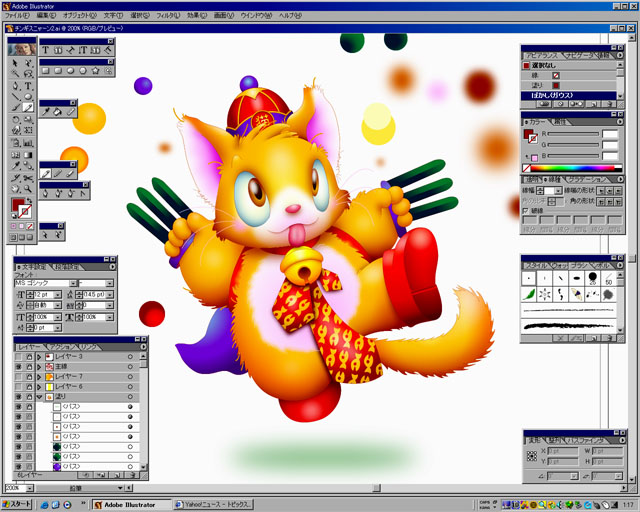Choose the Convert Anchor Point tool in tearoff
This screenshot has width=640, height=512.
point(83,194)
